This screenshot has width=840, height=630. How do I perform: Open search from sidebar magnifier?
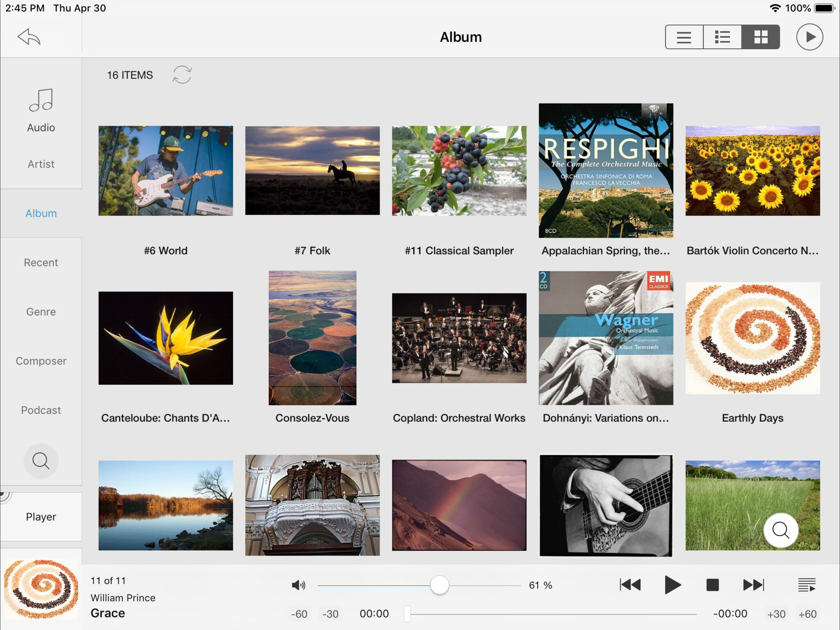click(41, 461)
